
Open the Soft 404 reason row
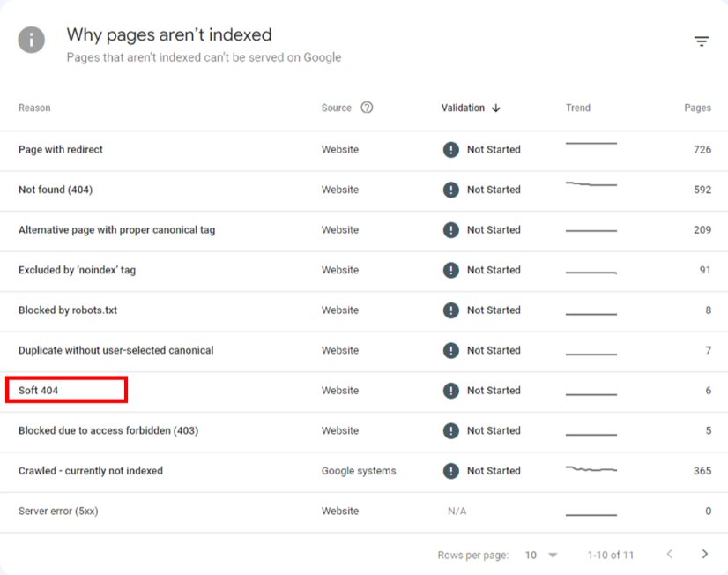39,391
